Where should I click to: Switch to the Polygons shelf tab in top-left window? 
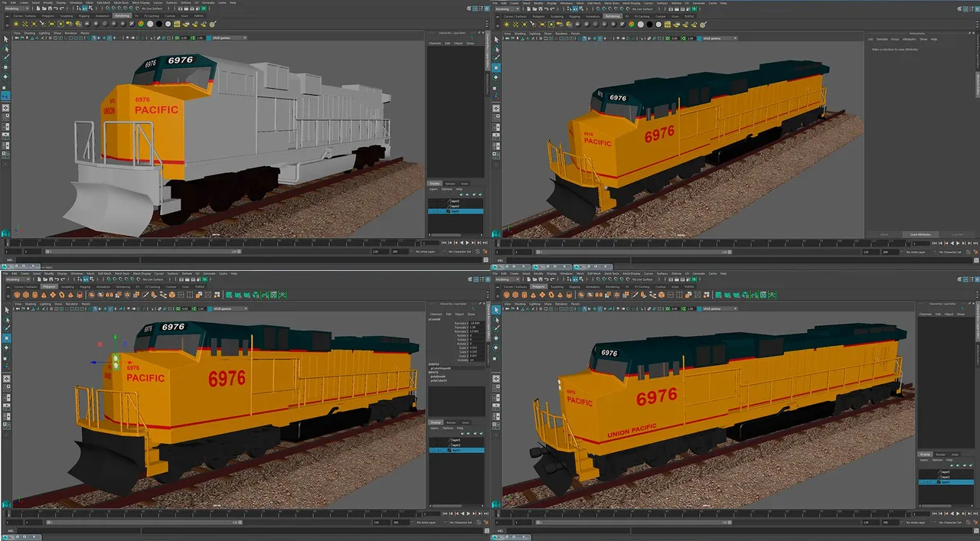click(48, 16)
